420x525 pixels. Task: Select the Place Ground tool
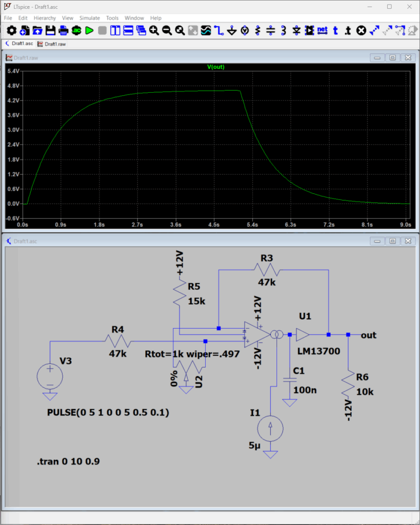click(x=232, y=31)
